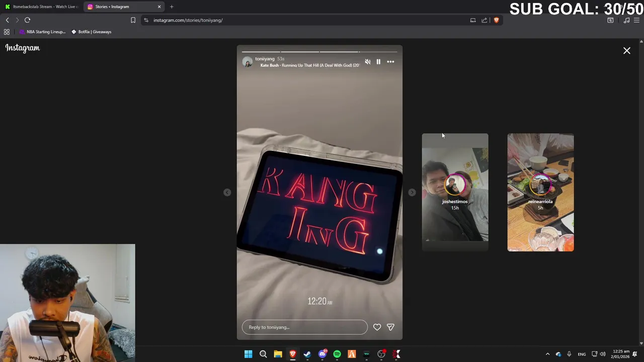Open Brave Shields panel
Viewport: 644px width, 362px height.
(x=496, y=20)
